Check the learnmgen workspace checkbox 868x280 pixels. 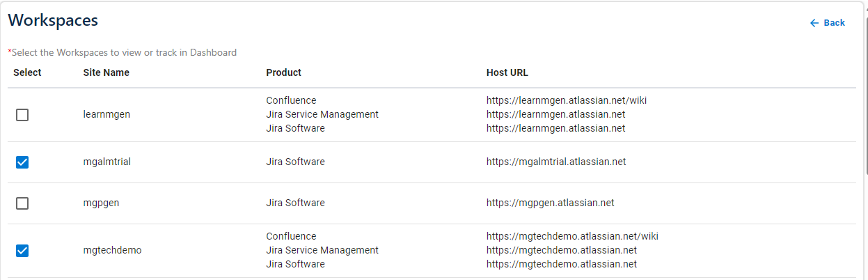point(22,115)
